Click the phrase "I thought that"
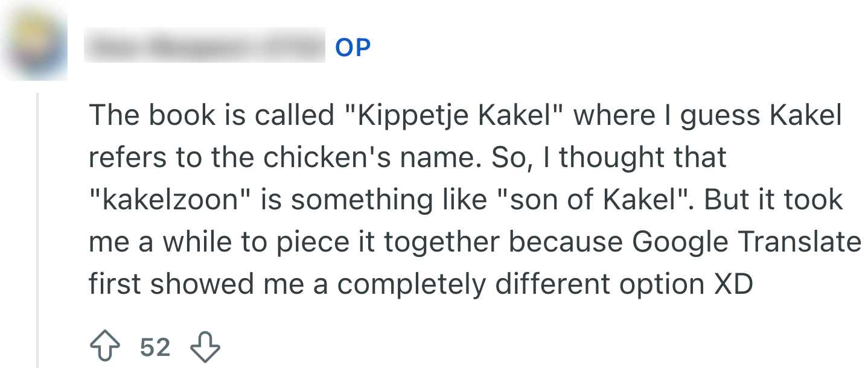The width and height of the screenshot is (868, 368). (x=642, y=158)
